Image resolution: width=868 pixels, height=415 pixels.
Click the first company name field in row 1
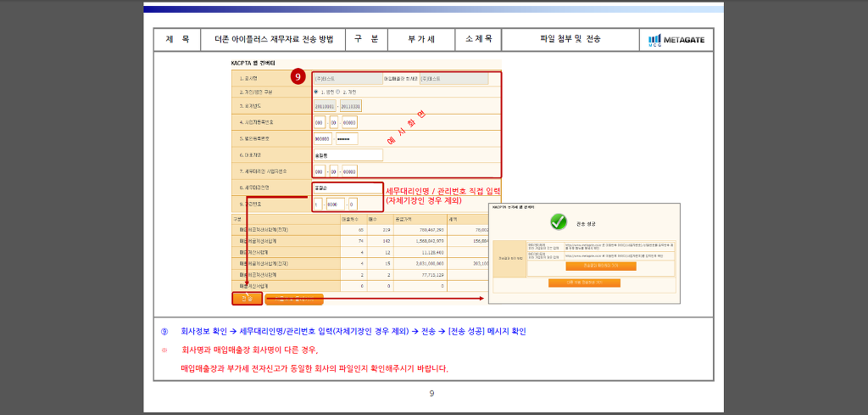coord(348,79)
